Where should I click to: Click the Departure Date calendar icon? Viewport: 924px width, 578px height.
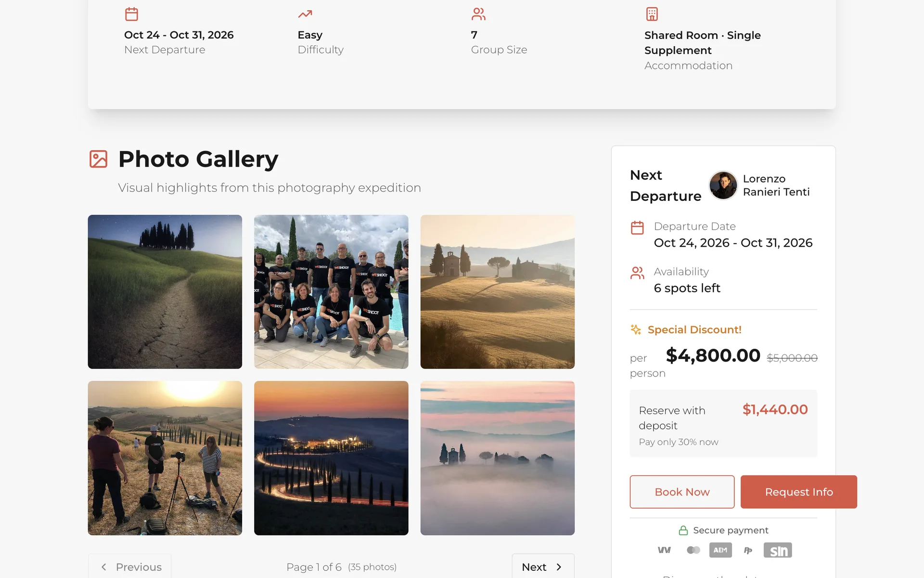637,227
